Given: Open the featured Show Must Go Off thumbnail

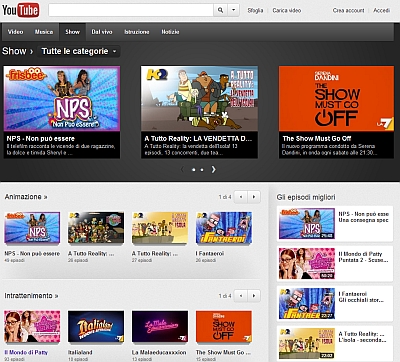Looking at the screenshot, I should click(x=336, y=98).
